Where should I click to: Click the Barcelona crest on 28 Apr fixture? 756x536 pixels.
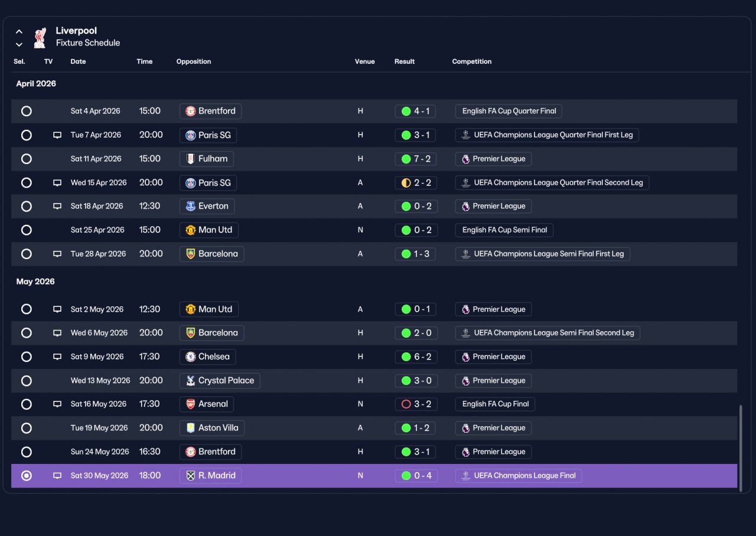191,254
